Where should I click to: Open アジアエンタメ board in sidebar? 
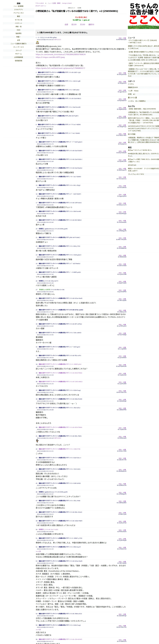[x=18, y=13]
